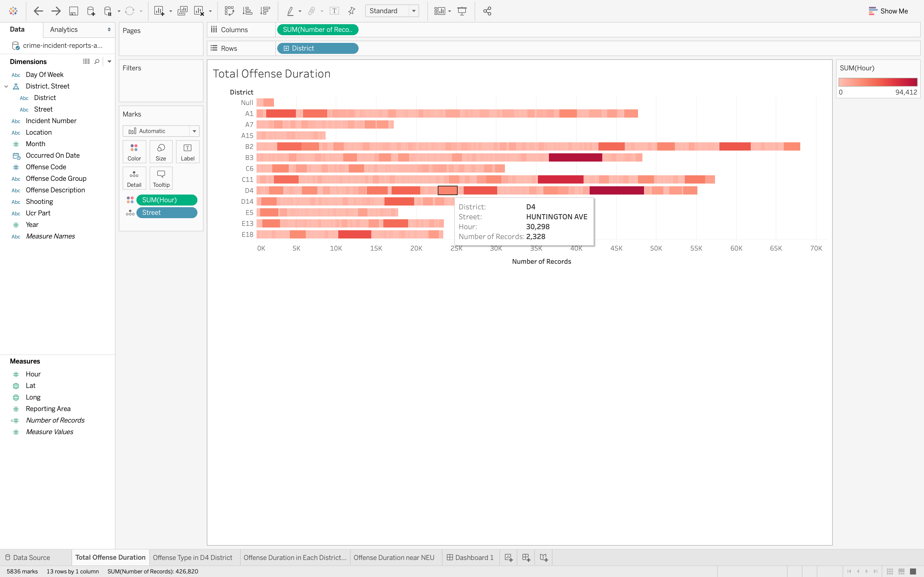
Task: Search dimensions with magnifier icon
Action: 97,62
